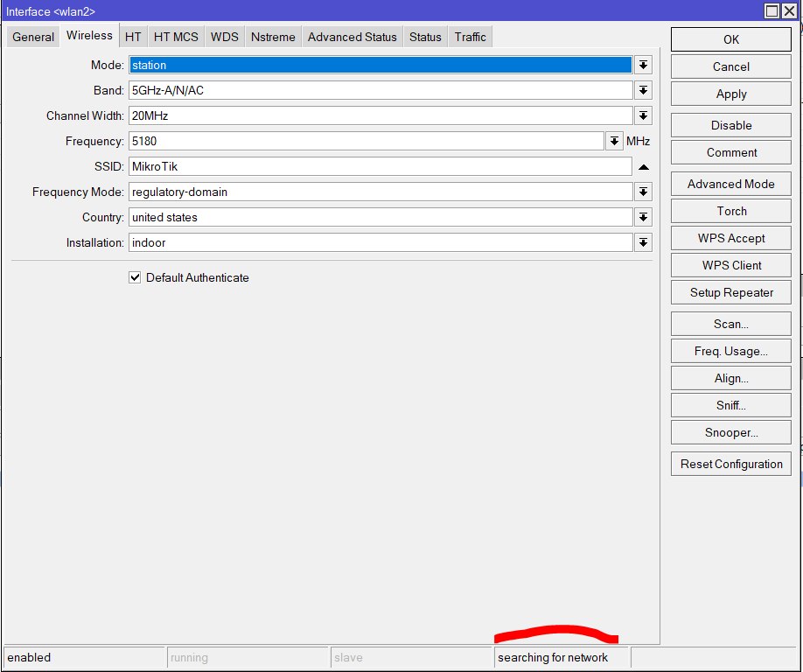The image size is (803, 672).
Task: Expand the Frequency Mode dropdown arrow
Action: coord(643,192)
